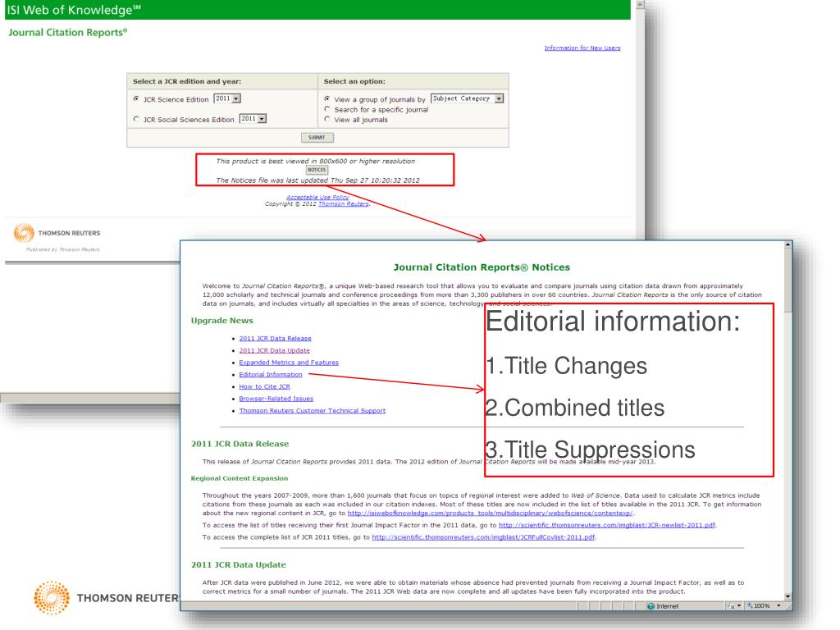Open the 2011 JCR Data Release link
Viewport: 840px width, 630px height.
pyautogui.click(x=275, y=339)
